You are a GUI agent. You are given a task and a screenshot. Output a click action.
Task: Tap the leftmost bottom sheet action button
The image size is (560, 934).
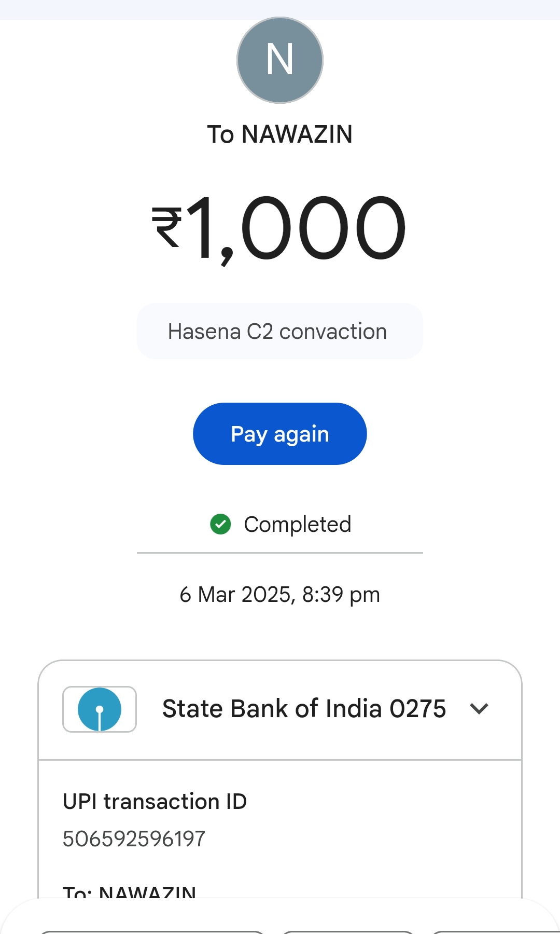click(x=152, y=932)
